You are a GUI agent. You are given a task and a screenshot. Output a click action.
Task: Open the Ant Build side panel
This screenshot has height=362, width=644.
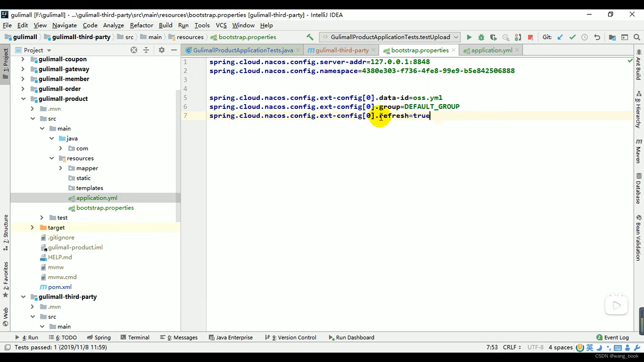pos(639,65)
